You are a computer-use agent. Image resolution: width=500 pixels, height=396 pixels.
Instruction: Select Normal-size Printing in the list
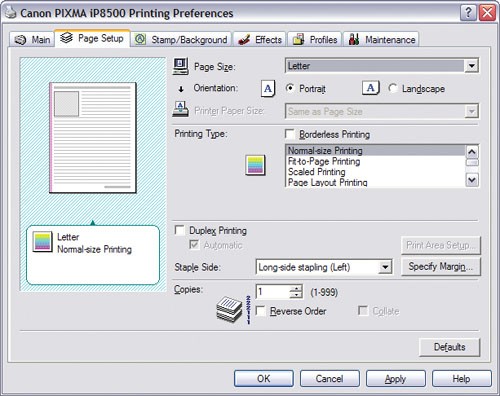376,151
